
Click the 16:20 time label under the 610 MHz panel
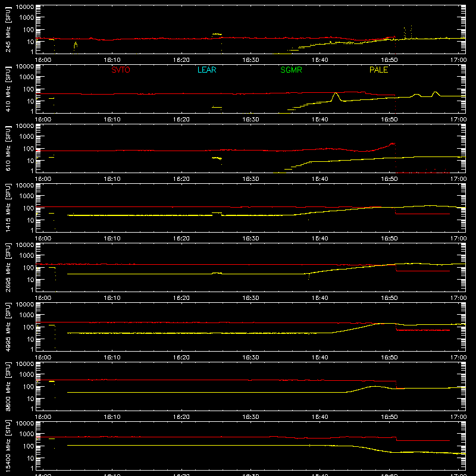pos(181,179)
